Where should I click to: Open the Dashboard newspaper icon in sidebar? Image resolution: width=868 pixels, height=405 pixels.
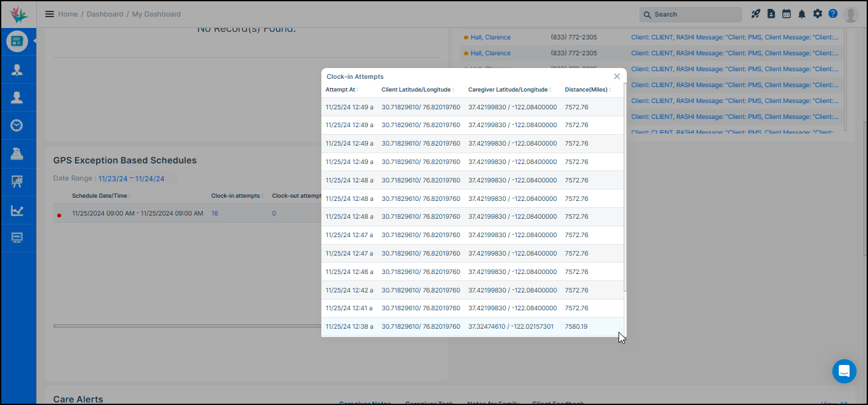click(x=18, y=41)
